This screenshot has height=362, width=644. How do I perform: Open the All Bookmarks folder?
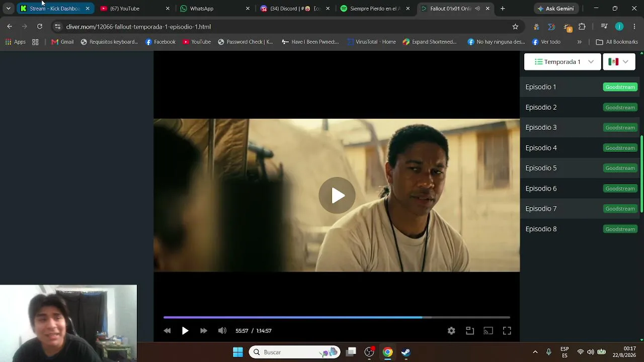617,42
